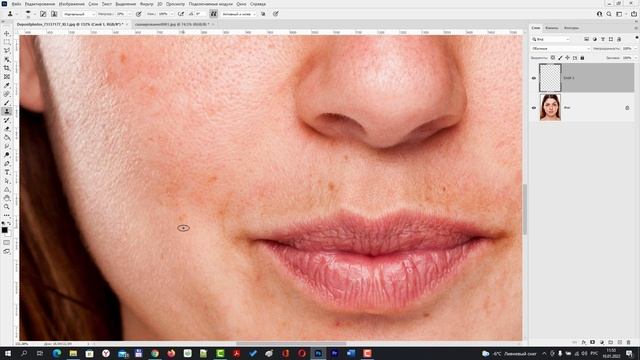640x360 pixels.
Task: Select the History Brush tool
Action: pyautogui.click(x=7, y=120)
